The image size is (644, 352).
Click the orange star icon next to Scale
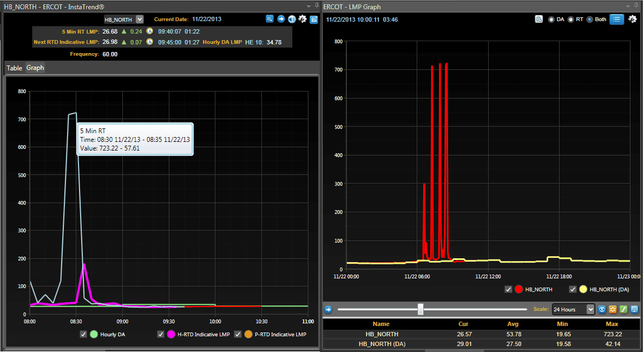(x=613, y=309)
